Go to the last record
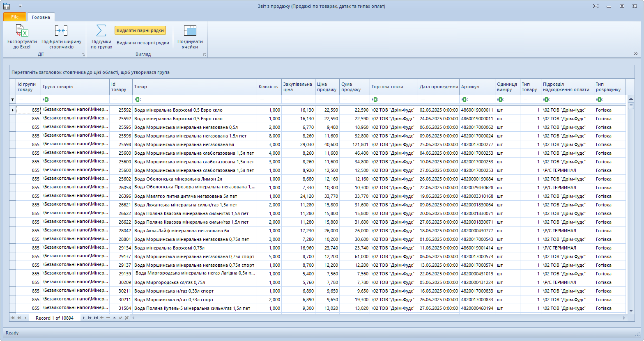 96,318
